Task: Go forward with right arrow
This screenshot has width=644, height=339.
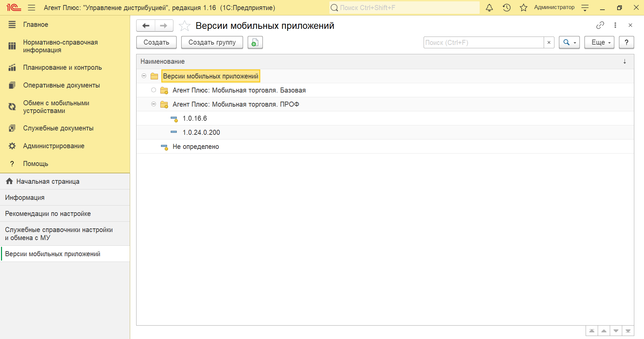Action: click(x=164, y=25)
